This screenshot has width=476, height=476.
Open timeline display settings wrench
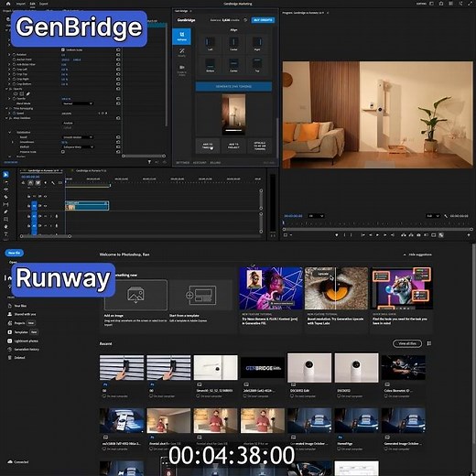pyautogui.click(x=53, y=183)
